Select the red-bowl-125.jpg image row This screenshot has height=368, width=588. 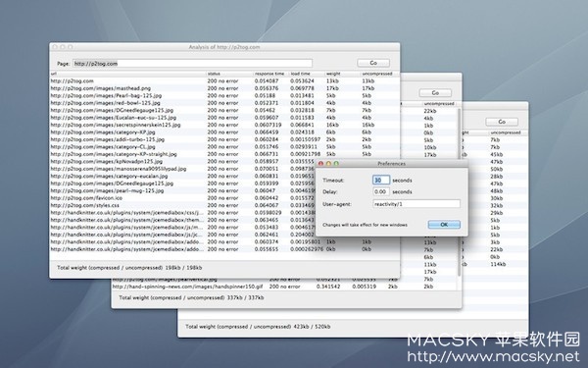(x=224, y=103)
